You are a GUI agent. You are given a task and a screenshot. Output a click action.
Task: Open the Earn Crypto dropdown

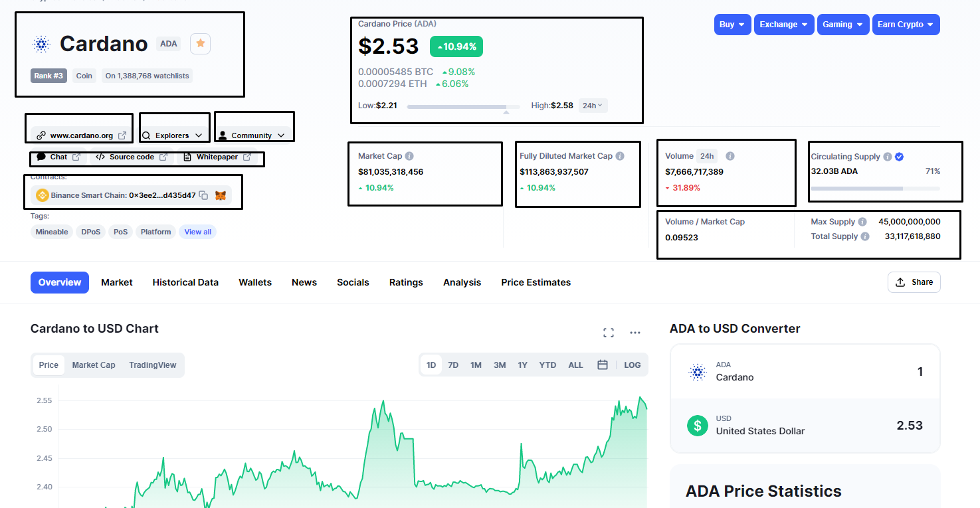(906, 25)
